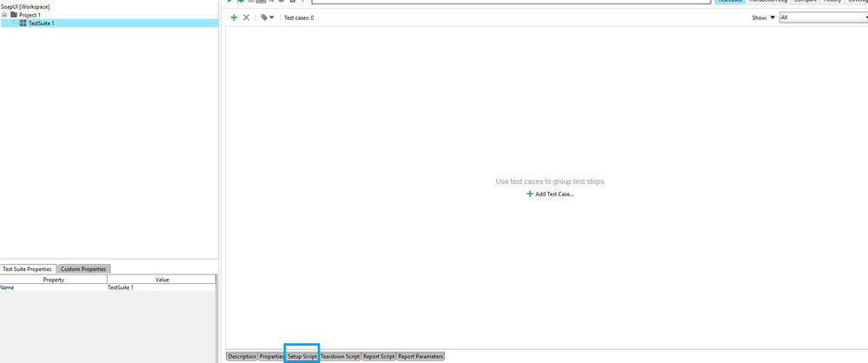Image resolution: width=868 pixels, height=363 pixels.
Task: Open the Show filter arrow menu
Action: click(x=772, y=17)
